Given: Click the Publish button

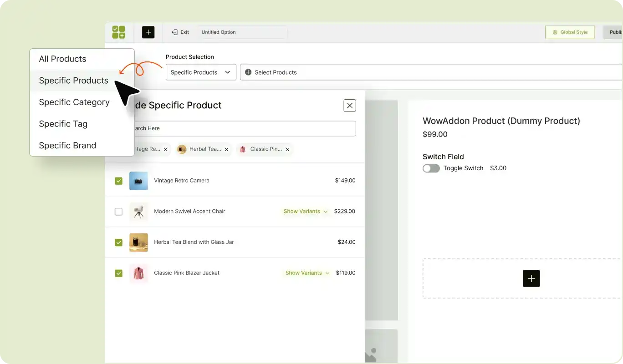Looking at the screenshot, I should click(x=616, y=32).
